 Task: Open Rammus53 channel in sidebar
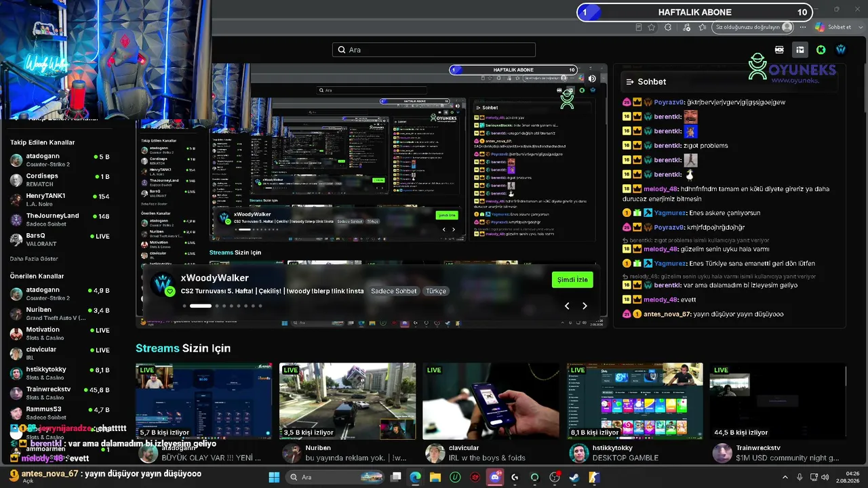[60, 412]
